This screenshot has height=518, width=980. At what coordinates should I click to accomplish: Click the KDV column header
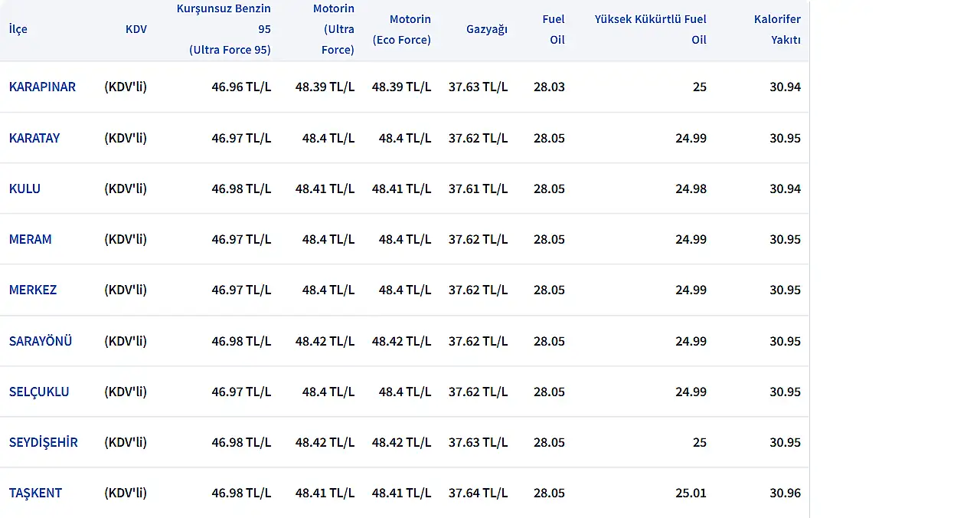(x=136, y=29)
